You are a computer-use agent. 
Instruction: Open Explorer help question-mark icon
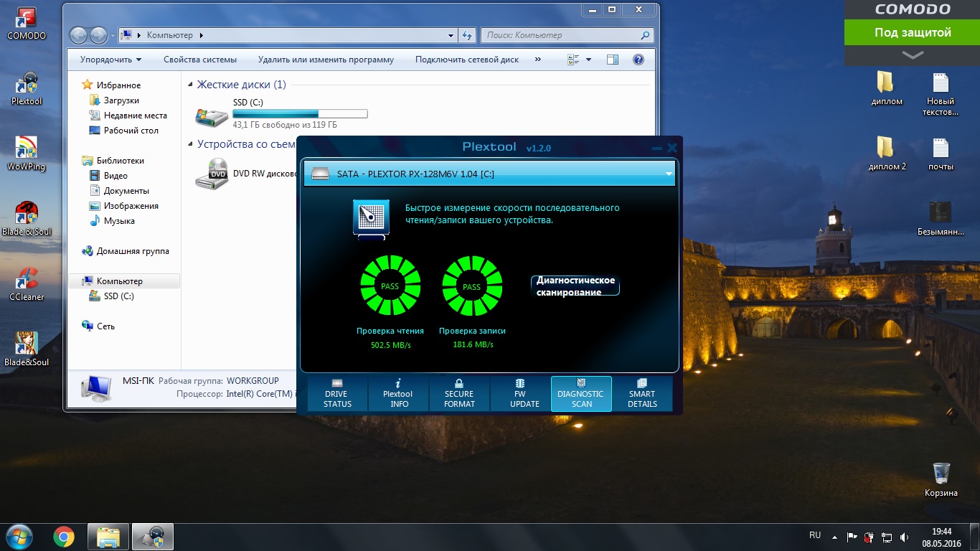click(x=638, y=60)
